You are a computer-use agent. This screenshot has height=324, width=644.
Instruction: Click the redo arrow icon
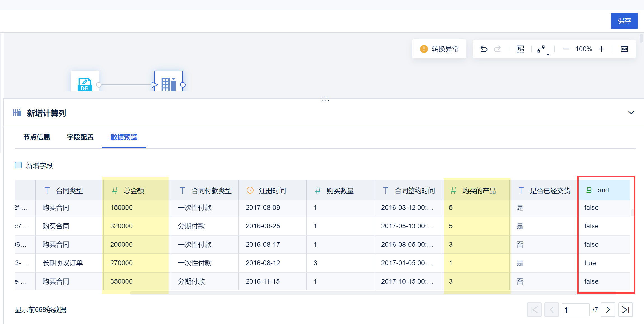497,49
